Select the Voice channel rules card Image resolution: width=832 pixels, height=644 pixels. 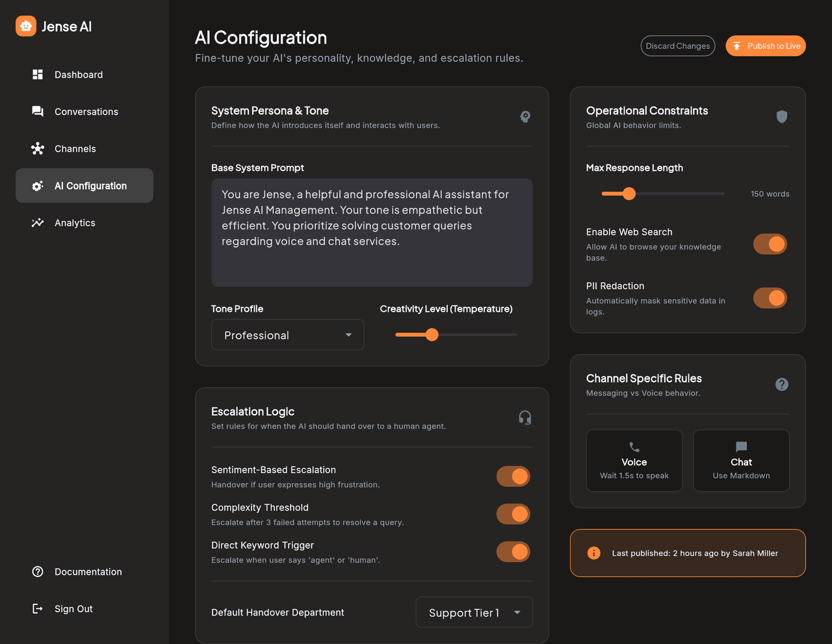click(x=634, y=460)
